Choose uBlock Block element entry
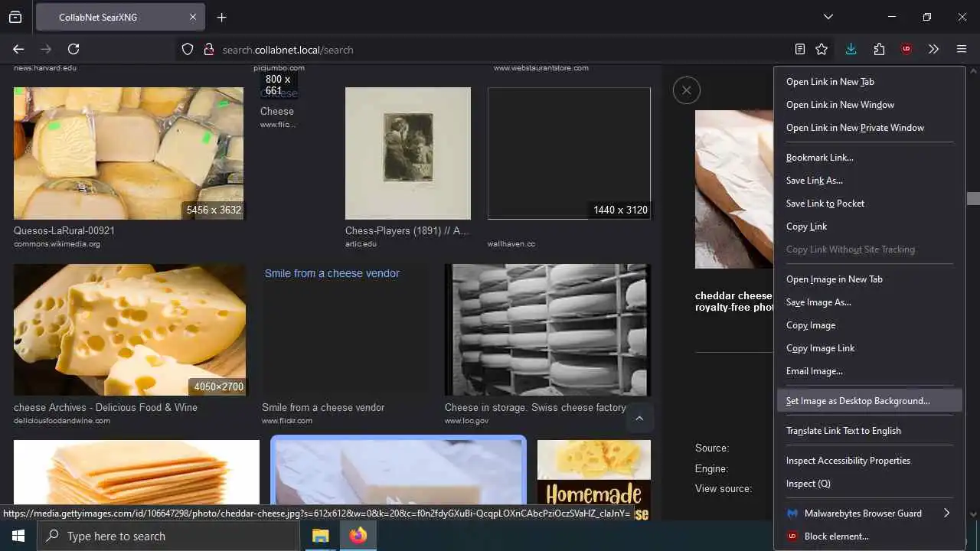Viewport: 980px width, 551px height. coord(870,536)
